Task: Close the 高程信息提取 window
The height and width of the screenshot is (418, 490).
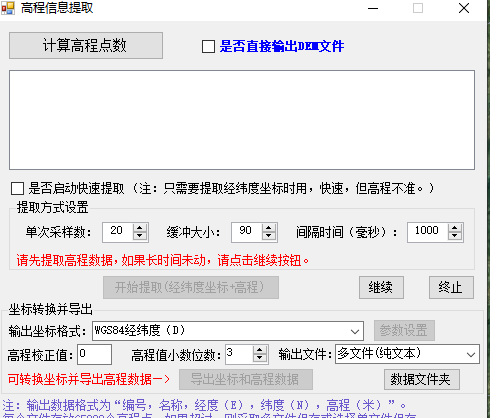Action: point(464,8)
